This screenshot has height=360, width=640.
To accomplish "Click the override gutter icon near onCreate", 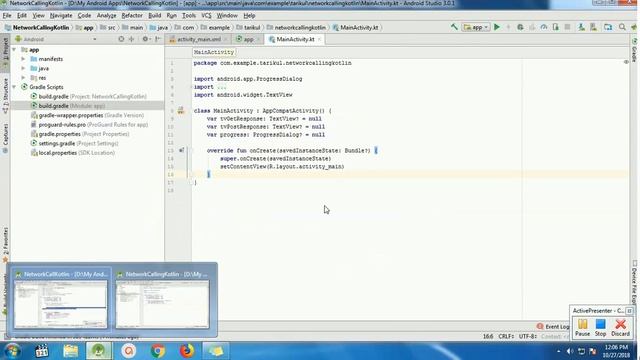I will (x=181, y=150).
